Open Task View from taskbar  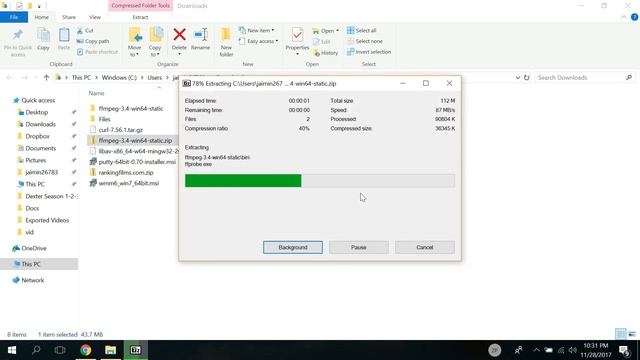tap(60, 350)
